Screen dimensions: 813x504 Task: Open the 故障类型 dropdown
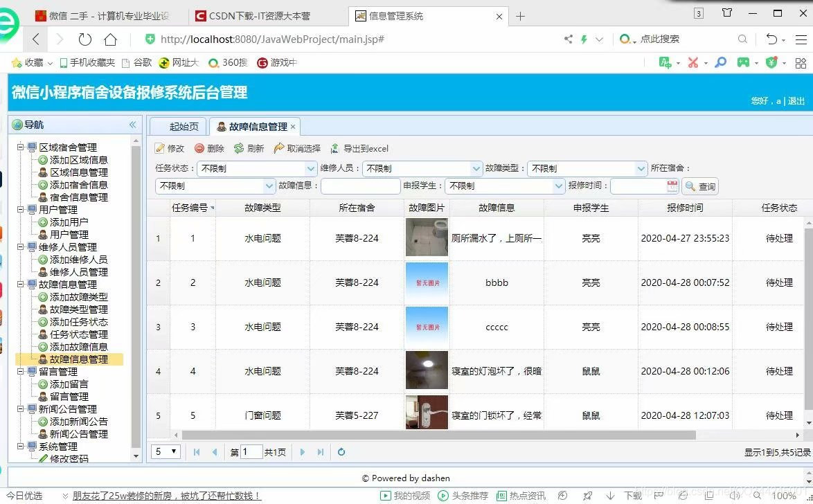641,168
